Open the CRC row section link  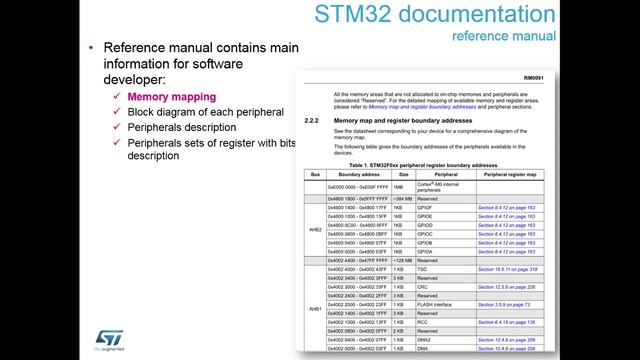(x=507, y=287)
